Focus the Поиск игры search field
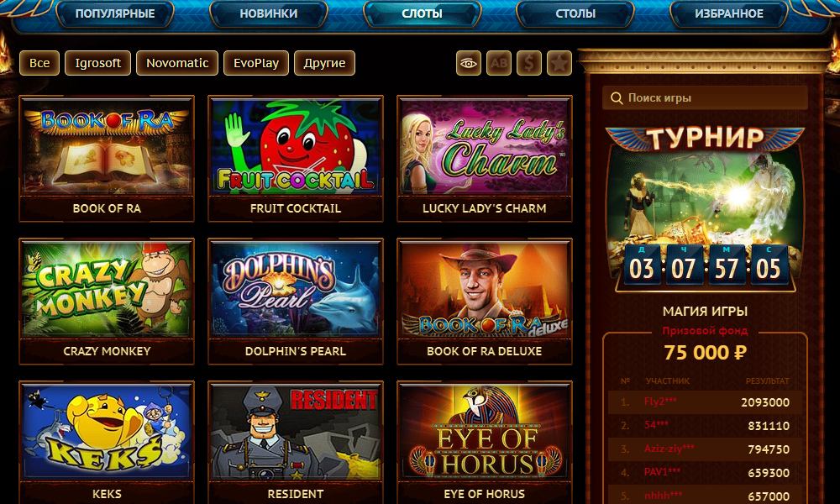Viewport: 840px width, 504px height. [705, 98]
